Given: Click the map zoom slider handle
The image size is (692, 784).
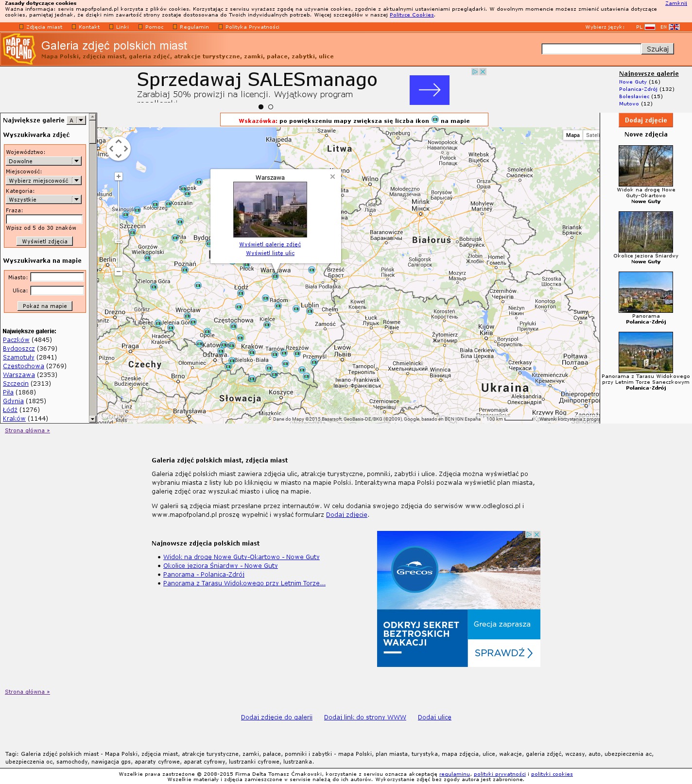Looking at the screenshot, I should (119, 241).
